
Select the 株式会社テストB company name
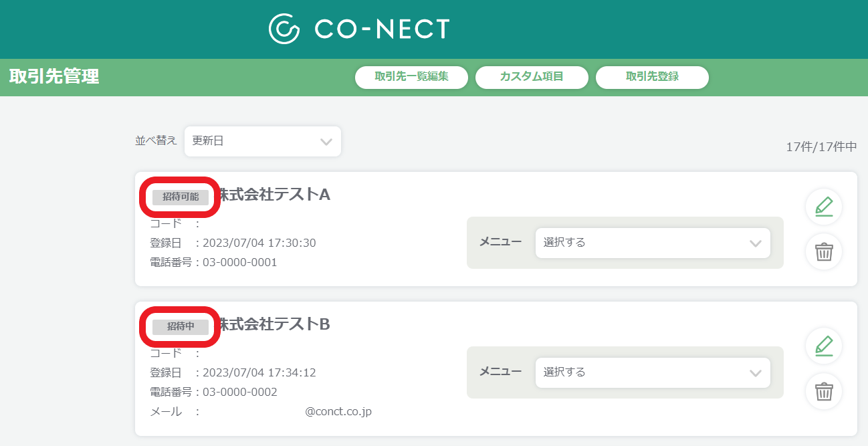pyautogui.click(x=275, y=324)
